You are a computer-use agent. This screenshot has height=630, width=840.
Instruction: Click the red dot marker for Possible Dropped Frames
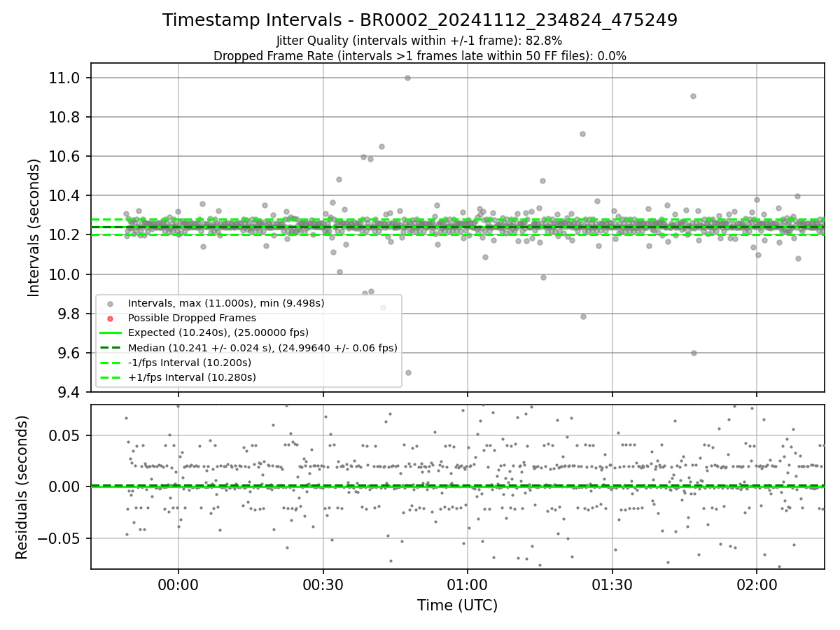click(x=110, y=318)
